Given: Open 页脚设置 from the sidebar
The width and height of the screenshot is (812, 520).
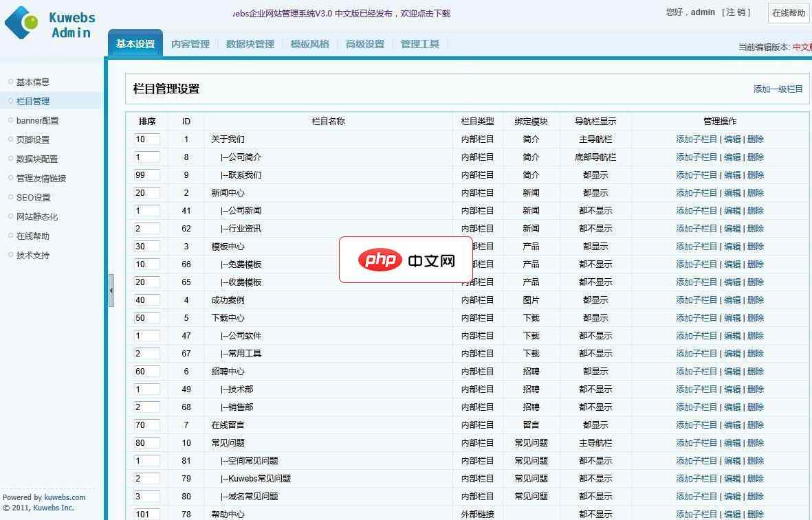Looking at the screenshot, I should tap(34, 139).
